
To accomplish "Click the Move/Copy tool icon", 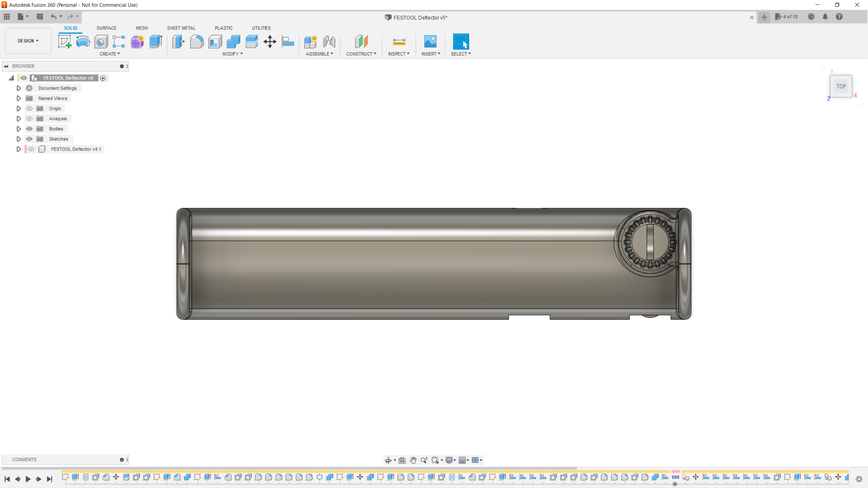I will tap(270, 41).
